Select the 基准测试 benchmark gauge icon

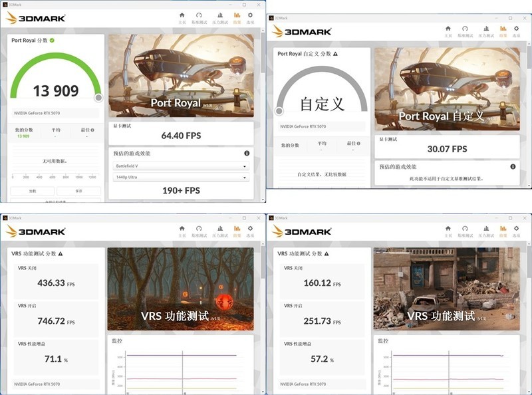199,13
